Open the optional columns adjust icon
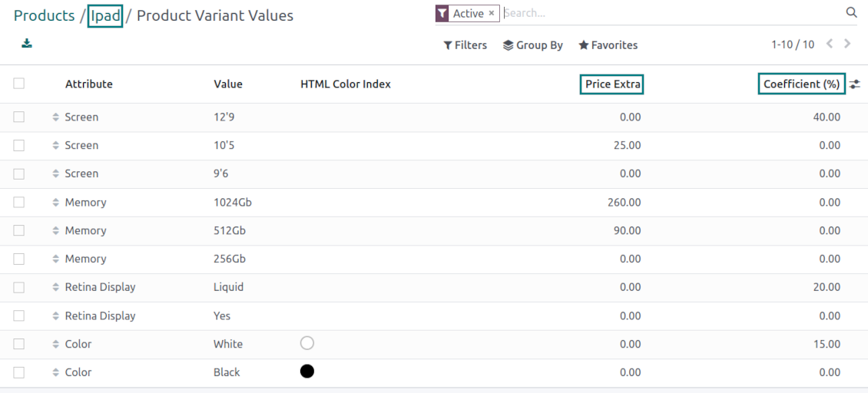 tap(855, 84)
